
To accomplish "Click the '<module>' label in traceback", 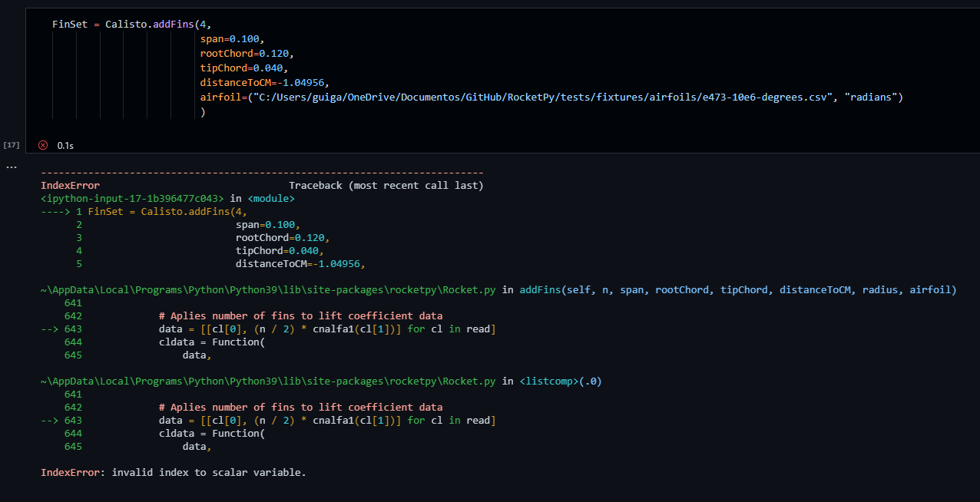I will pyautogui.click(x=271, y=199).
